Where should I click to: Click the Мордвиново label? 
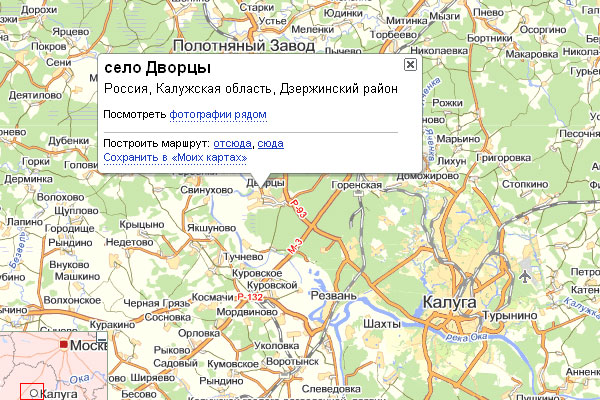[247, 312]
